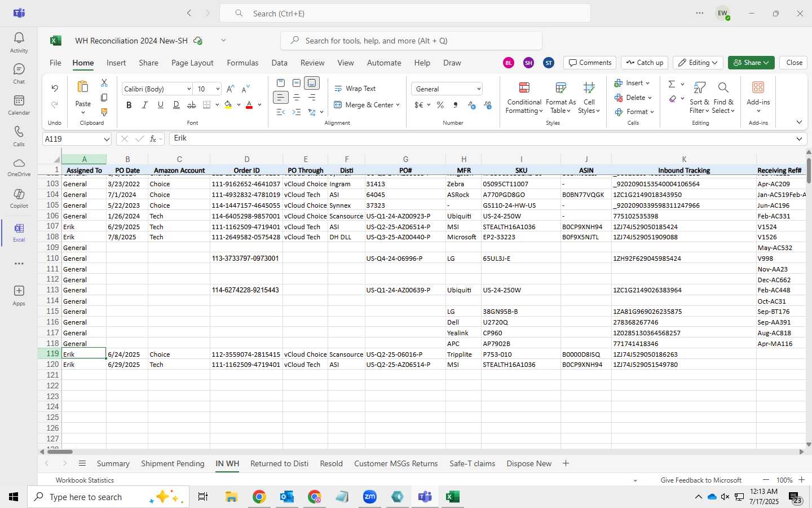Viewport: 812px width, 508px height.
Task: Open Outlook from taskbar
Action: click(x=286, y=497)
